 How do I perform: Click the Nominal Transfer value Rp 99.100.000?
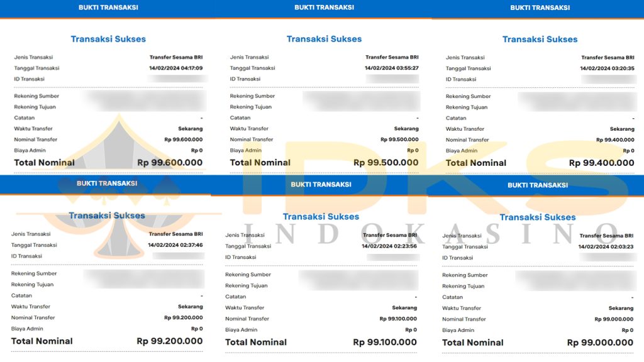398,319
